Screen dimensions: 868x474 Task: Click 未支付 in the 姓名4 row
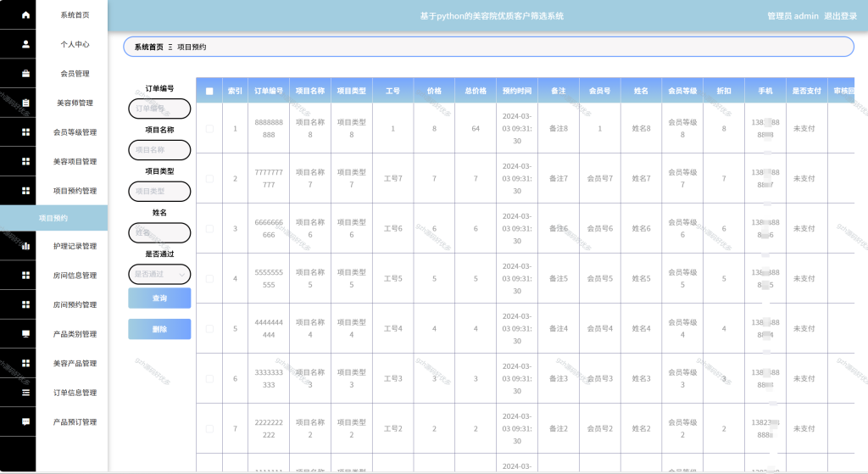[804, 329]
